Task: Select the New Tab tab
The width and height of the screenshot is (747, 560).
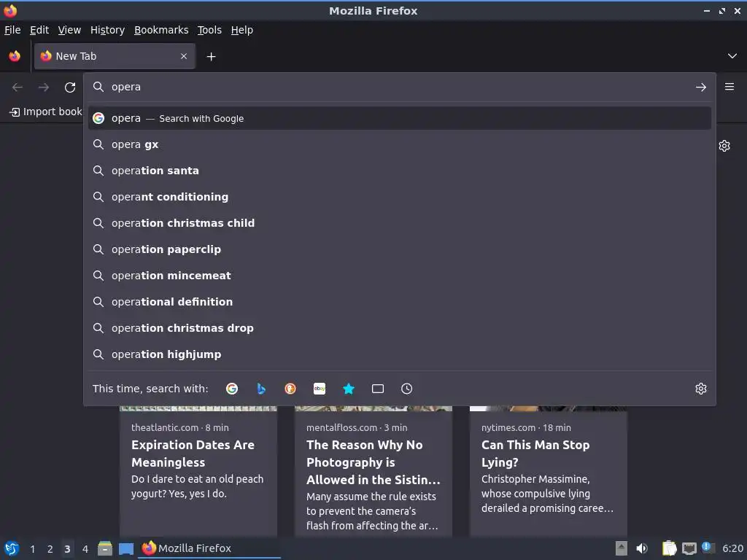Action: pos(115,56)
